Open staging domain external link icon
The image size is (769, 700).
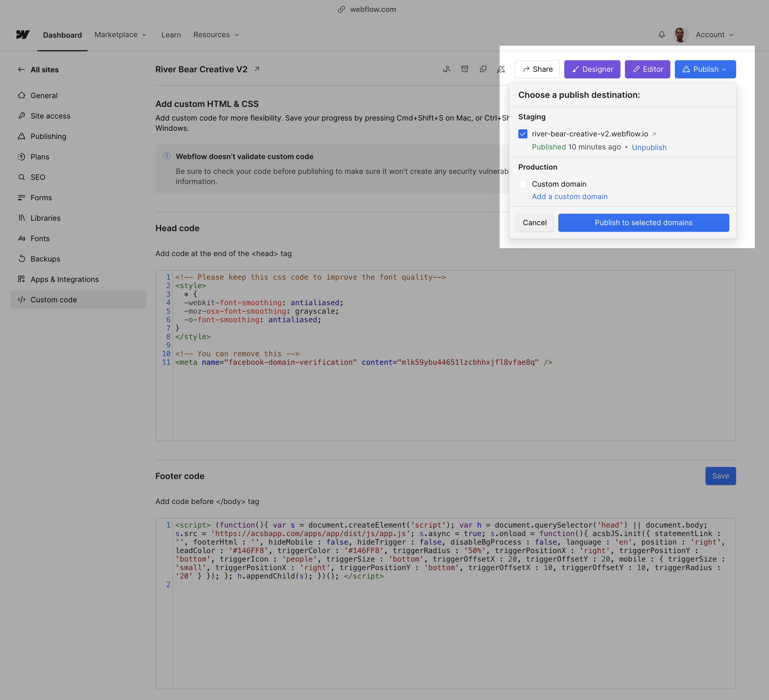pos(654,134)
